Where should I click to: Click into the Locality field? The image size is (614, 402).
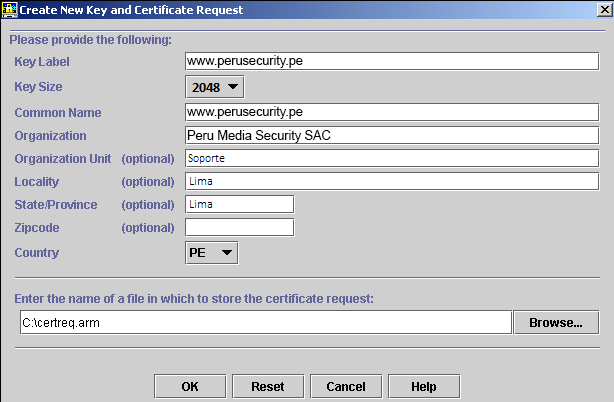pyautogui.click(x=391, y=181)
